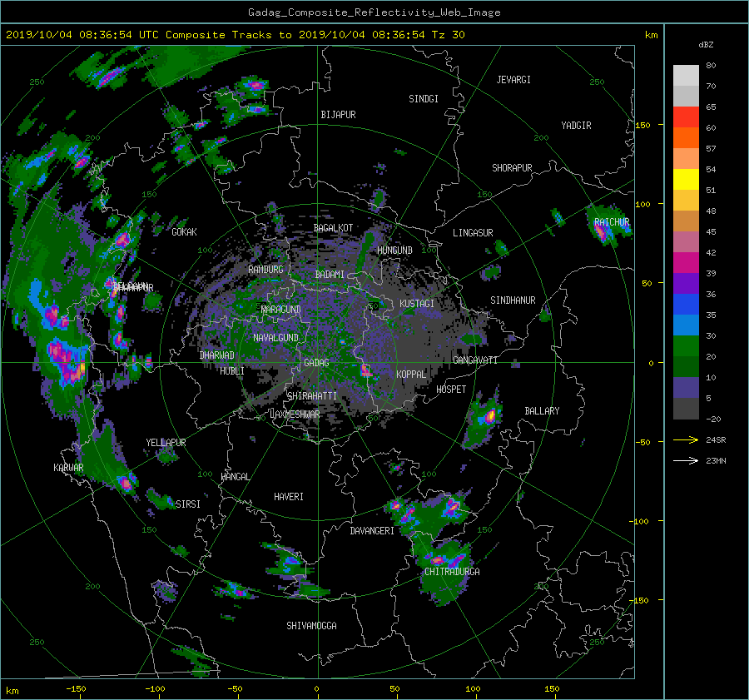
Task: Click the LAXMESHWAR label
Action: tap(295, 415)
